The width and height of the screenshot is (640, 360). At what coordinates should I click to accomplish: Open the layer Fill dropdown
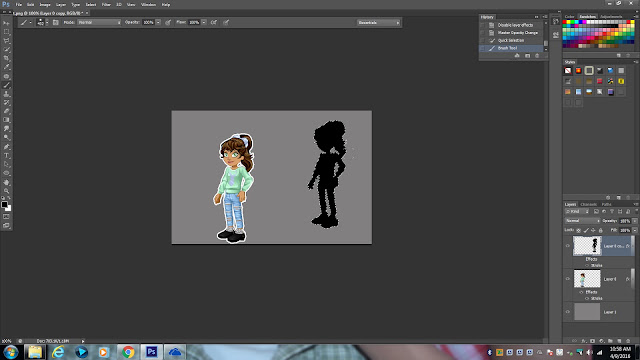point(635,230)
